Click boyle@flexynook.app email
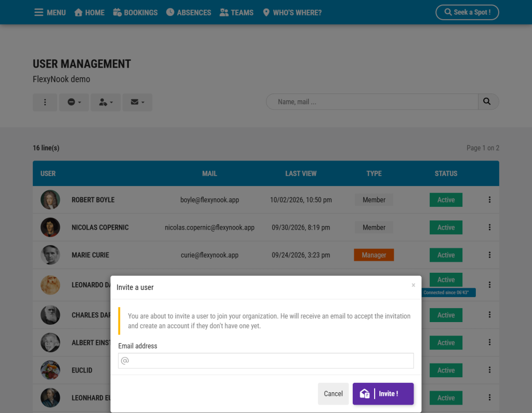The width and height of the screenshot is (532, 413). (x=210, y=200)
